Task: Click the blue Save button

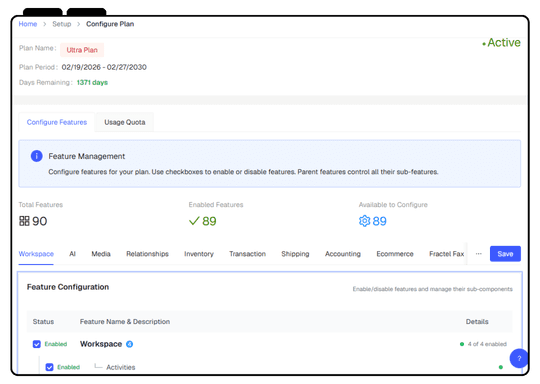Action: (505, 254)
